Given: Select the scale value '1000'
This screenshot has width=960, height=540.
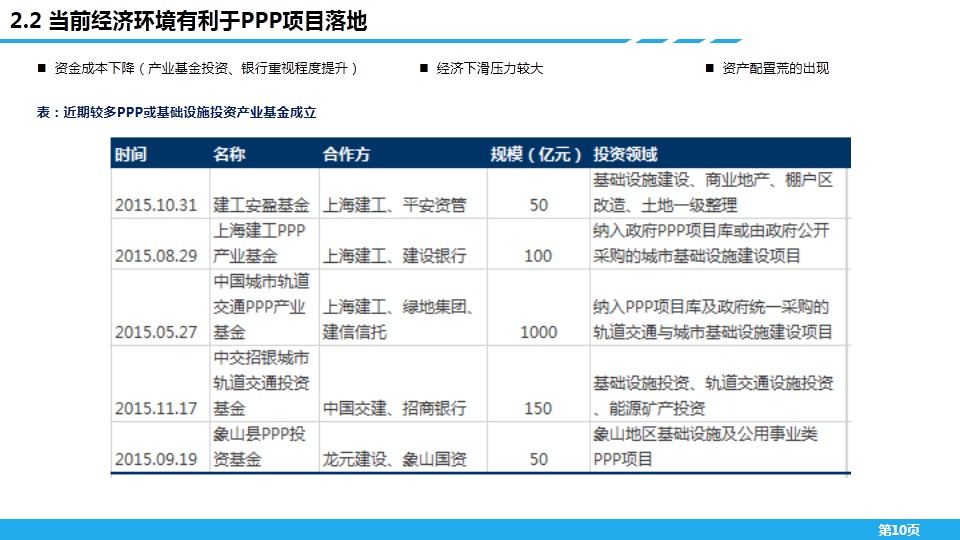Looking at the screenshot, I should tap(539, 332).
